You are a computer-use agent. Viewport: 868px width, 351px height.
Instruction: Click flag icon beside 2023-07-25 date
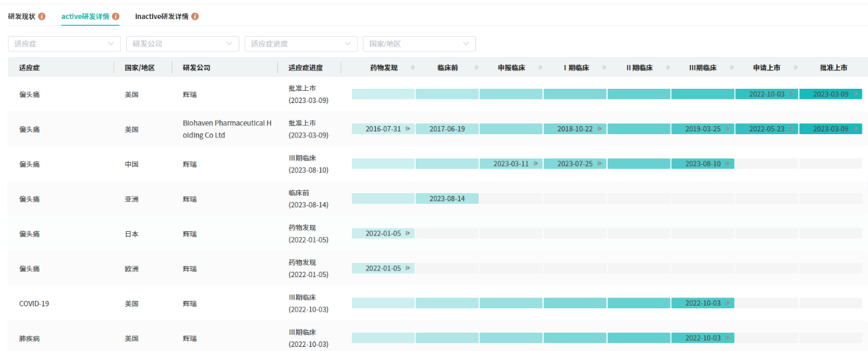point(599,164)
